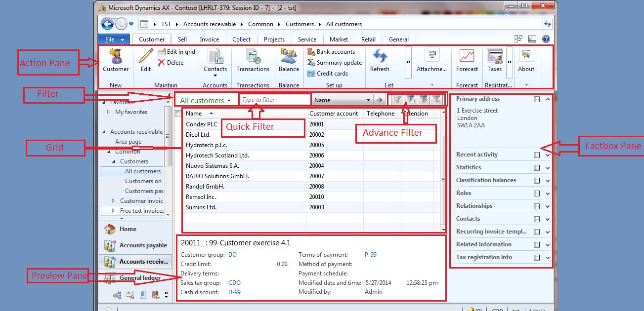This screenshot has height=311, width=644.
Task: Click the Roles factbox more icon
Action: click(x=537, y=194)
